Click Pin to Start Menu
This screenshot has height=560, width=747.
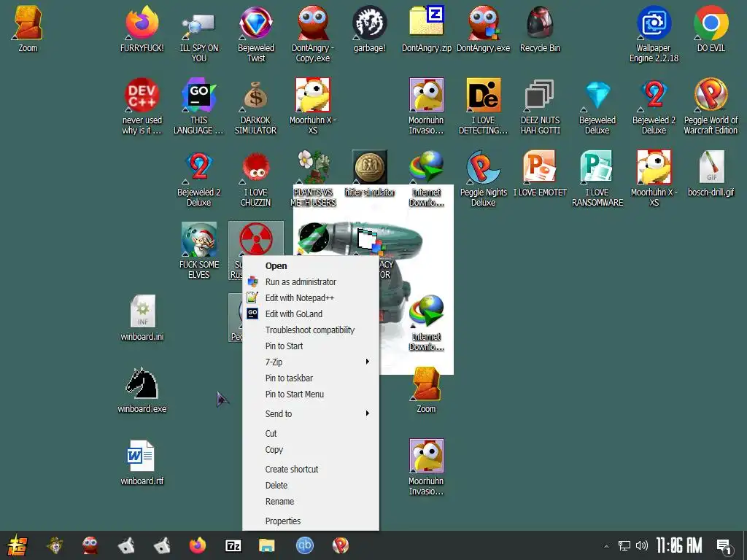coord(311,394)
